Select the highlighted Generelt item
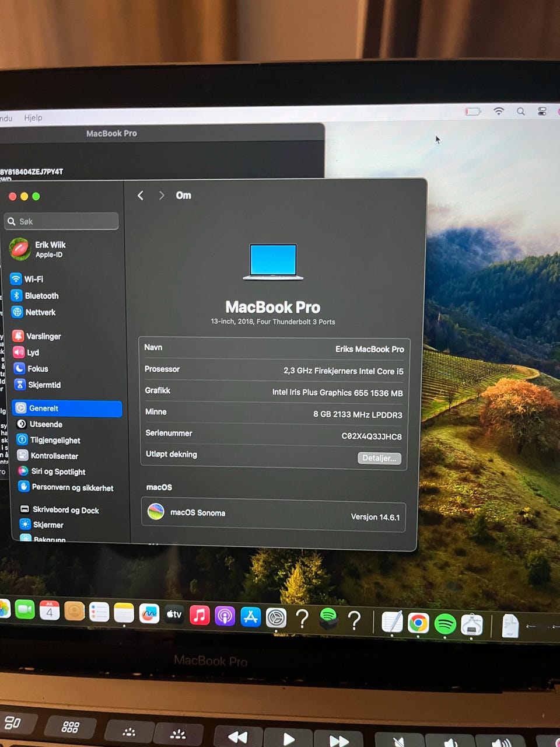This screenshot has height=747, width=560. click(x=67, y=409)
